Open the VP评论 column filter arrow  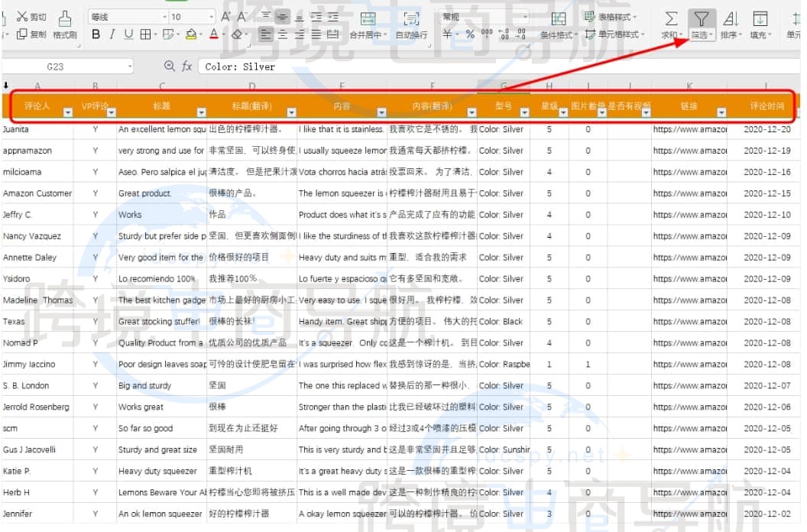(x=111, y=112)
